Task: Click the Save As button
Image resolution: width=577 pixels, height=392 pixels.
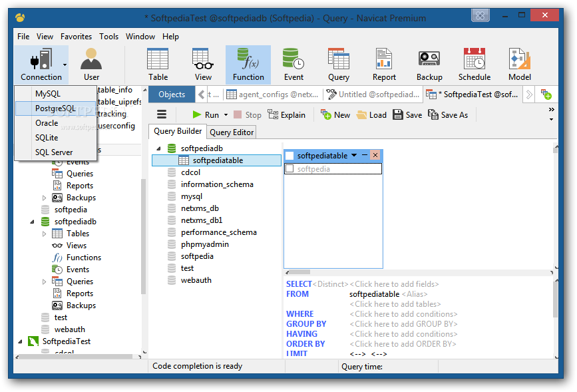Action: pyautogui.click(x=448, y=115)
